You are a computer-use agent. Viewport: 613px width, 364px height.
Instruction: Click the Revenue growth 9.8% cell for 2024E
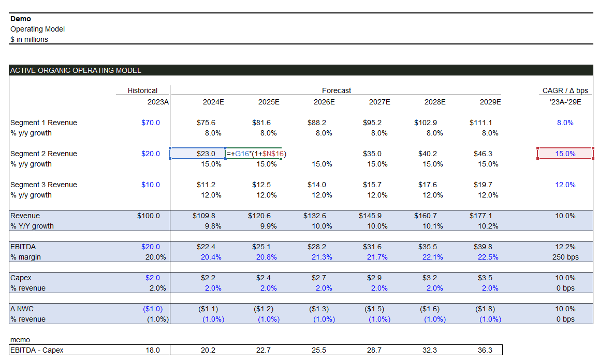click(213, 226)
